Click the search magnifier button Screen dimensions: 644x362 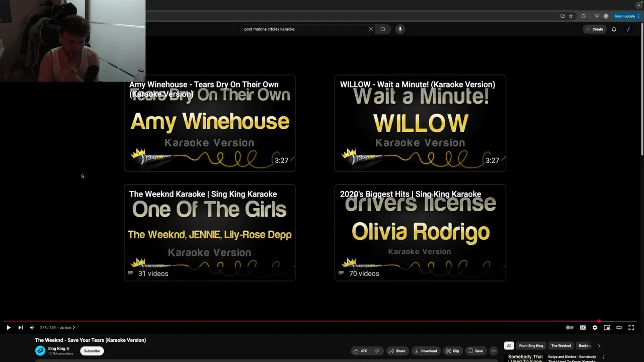(383, 29)
